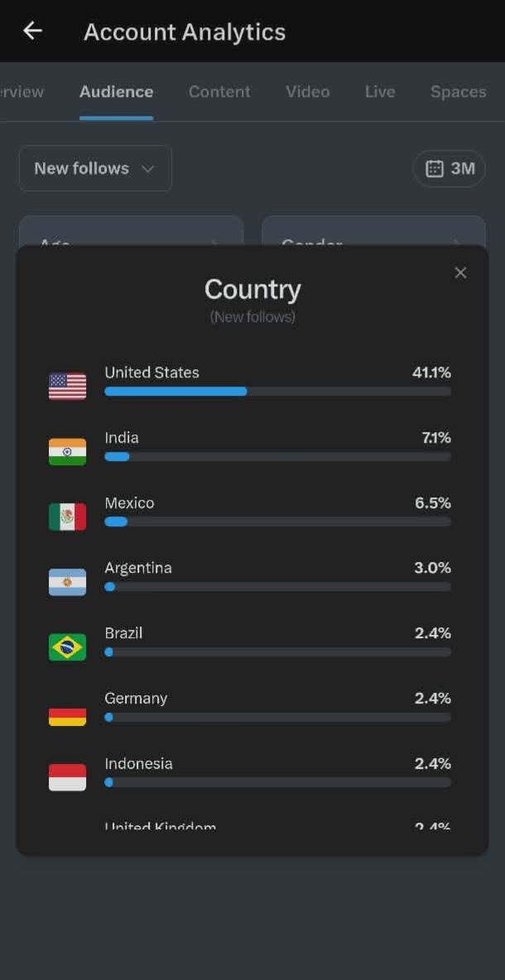Click the Mexico flag icon
This screenshot has height=980, width=505.
[x=68, y=516]
